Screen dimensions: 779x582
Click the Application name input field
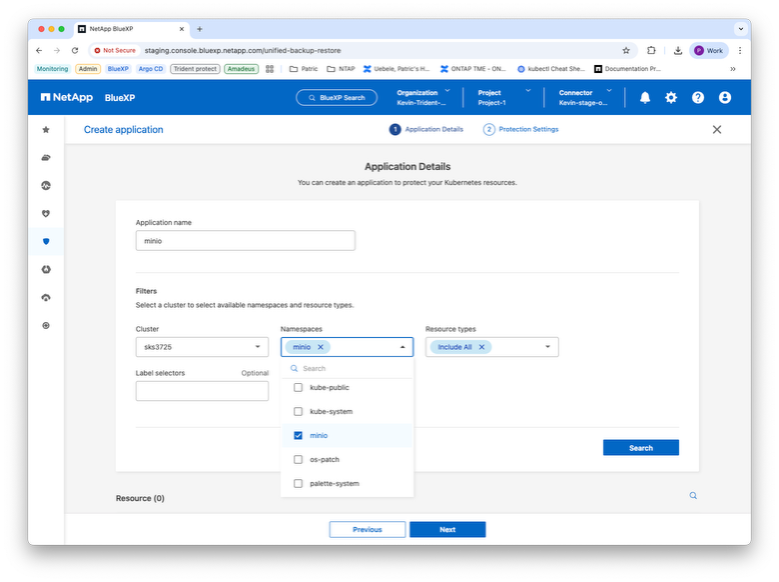click(x=245, y=241)
